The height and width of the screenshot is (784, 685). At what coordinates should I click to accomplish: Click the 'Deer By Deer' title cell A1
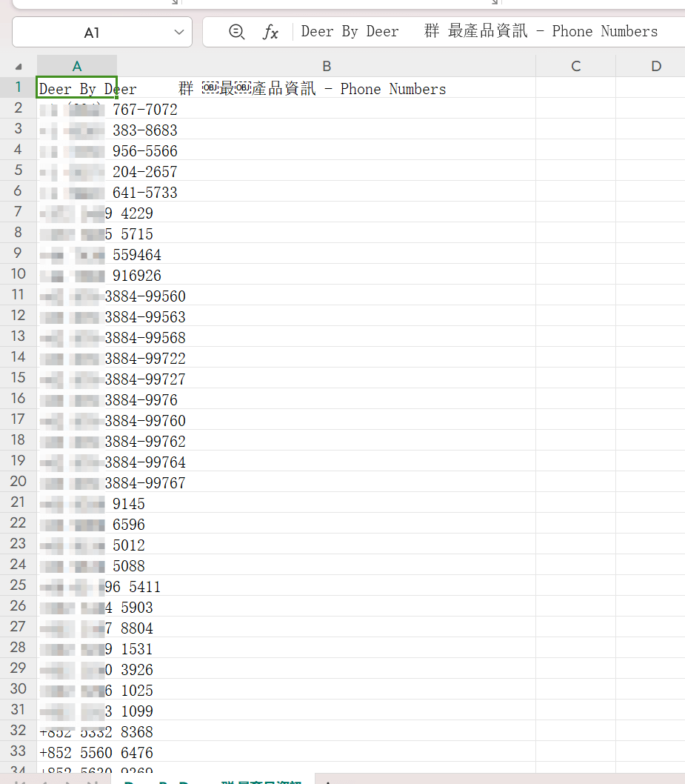(x=77, y=87)
